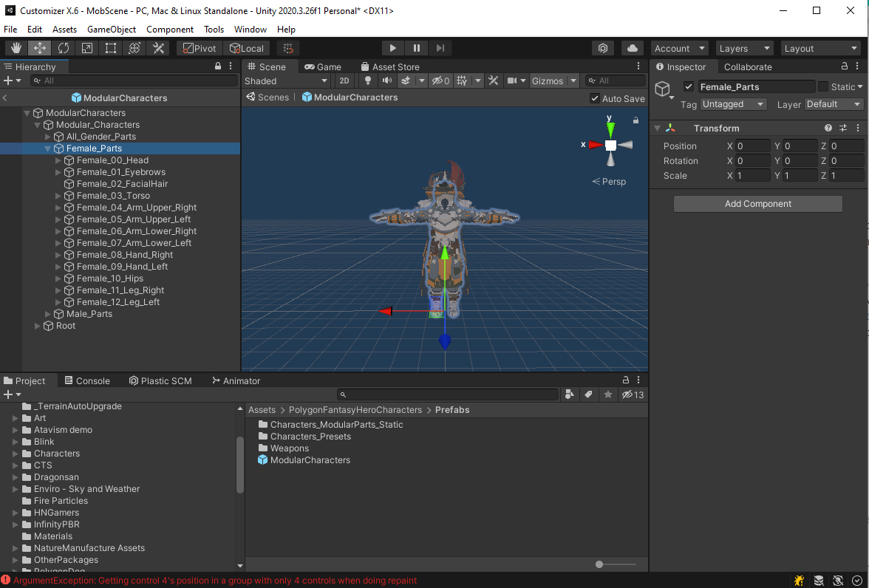Switch to the Collaborate tab
Image resolution: width=869 pixels, height=588 pixels.
[748, 66]
